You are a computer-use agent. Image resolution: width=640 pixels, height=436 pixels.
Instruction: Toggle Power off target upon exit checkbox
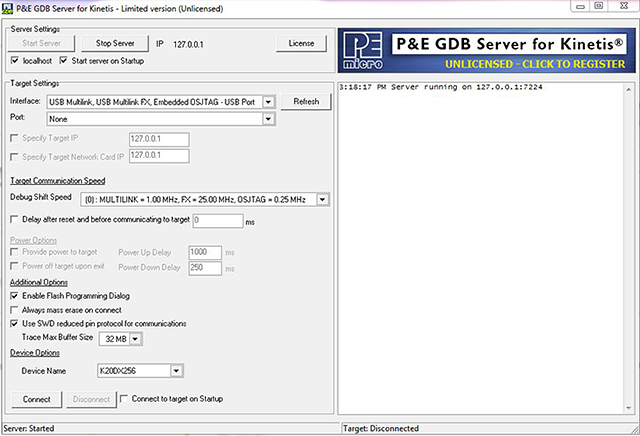14,266
